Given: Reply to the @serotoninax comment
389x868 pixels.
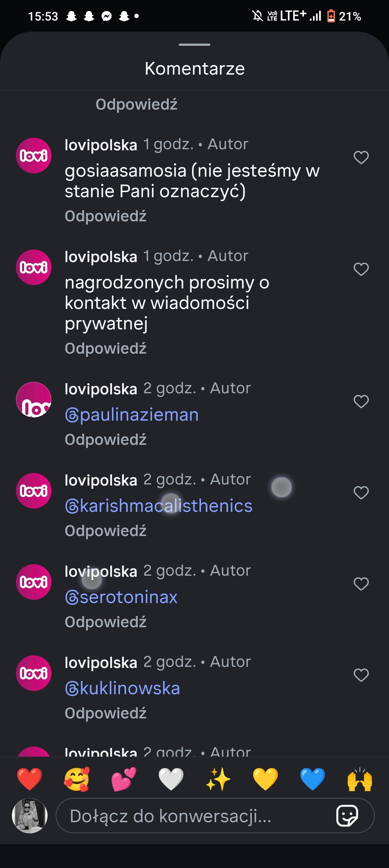Looking at the screenshot, I should click(x=106, y=622).
